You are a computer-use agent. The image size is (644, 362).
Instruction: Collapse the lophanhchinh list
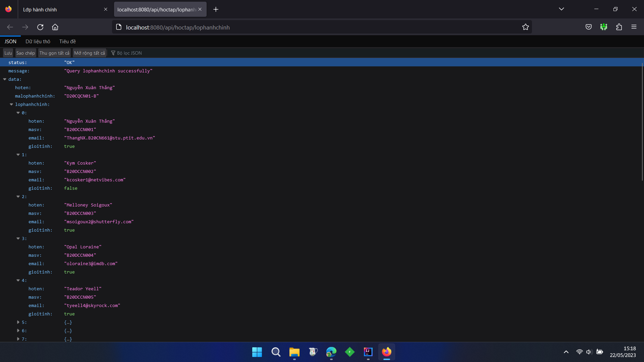pos(11,104)
